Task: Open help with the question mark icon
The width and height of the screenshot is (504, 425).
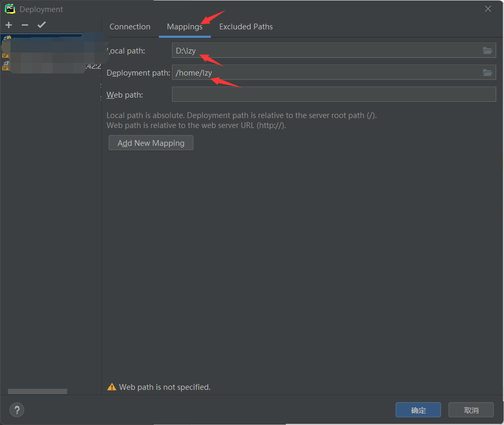Action: pos(17,410)
